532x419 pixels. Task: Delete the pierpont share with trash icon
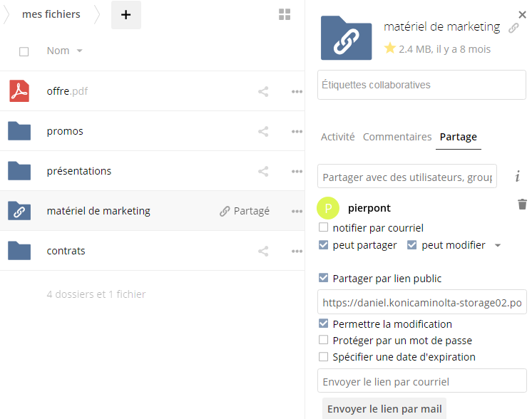(x=522, y=205)
